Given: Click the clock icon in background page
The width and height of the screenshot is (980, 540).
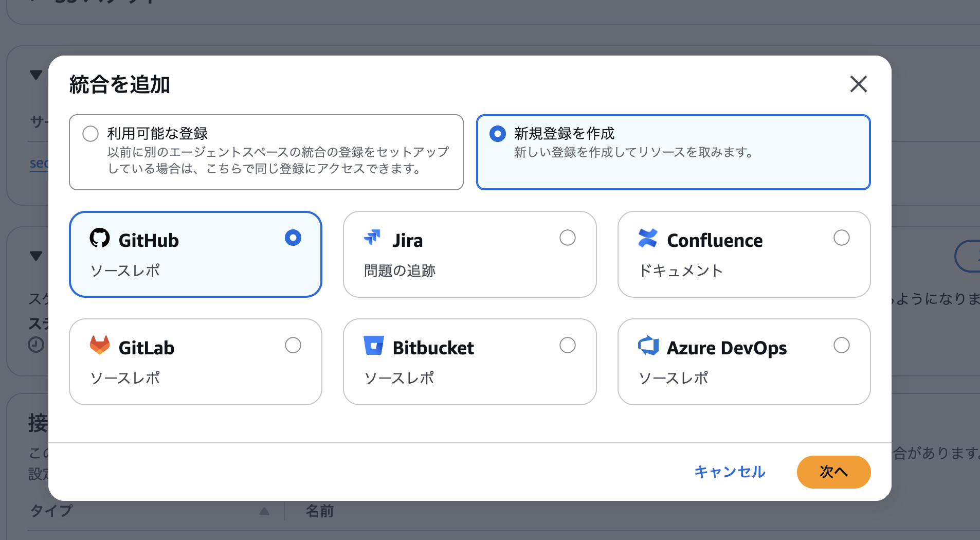Looking at the screenshot, I should click(x=36, y=345).
